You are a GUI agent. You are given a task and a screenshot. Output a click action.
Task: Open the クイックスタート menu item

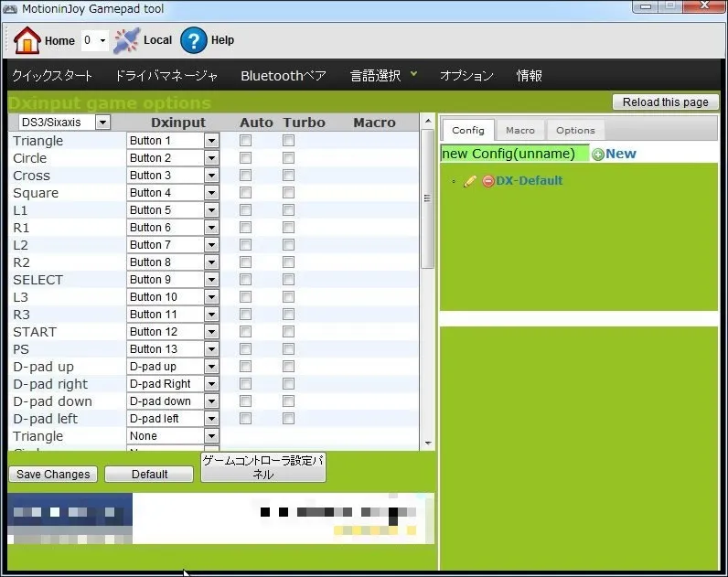52,76
